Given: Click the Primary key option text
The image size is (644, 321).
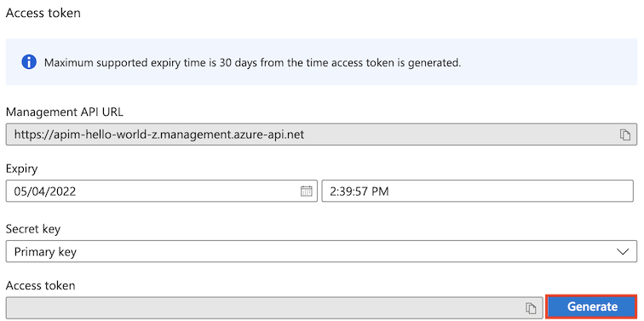Looking at the screenshot, I should point(45,252).
